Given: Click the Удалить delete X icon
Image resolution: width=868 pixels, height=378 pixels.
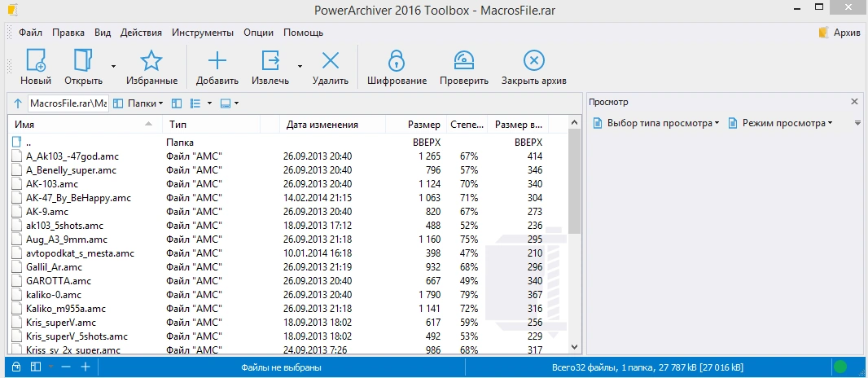Looking at the screenshot, I should tap(331, 59).
